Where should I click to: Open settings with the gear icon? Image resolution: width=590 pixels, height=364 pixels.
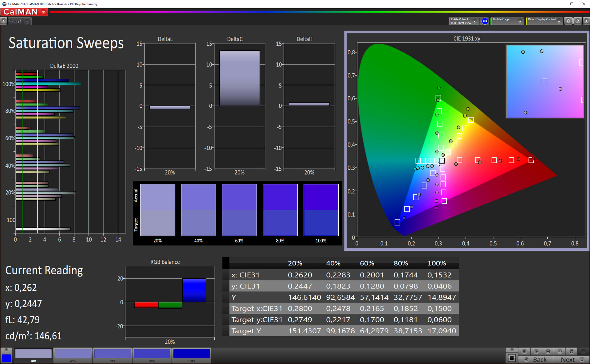click(x=568, y=21)
